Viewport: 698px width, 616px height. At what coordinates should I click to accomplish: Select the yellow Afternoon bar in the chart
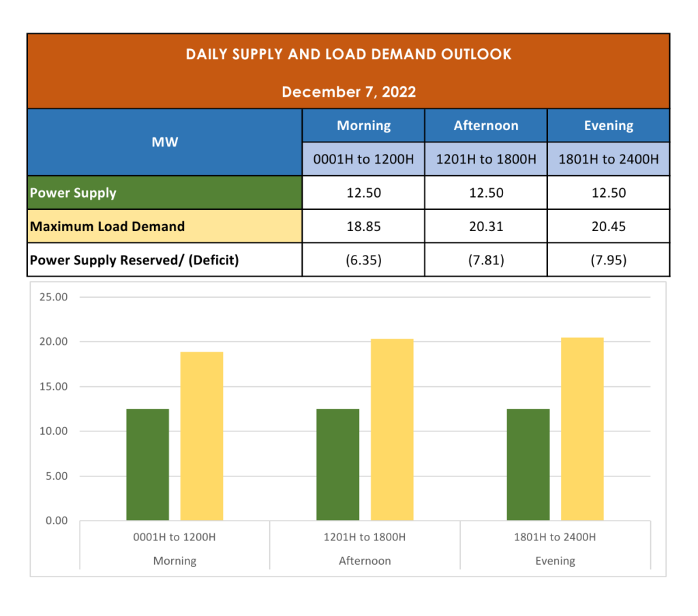tap(392, 429)
